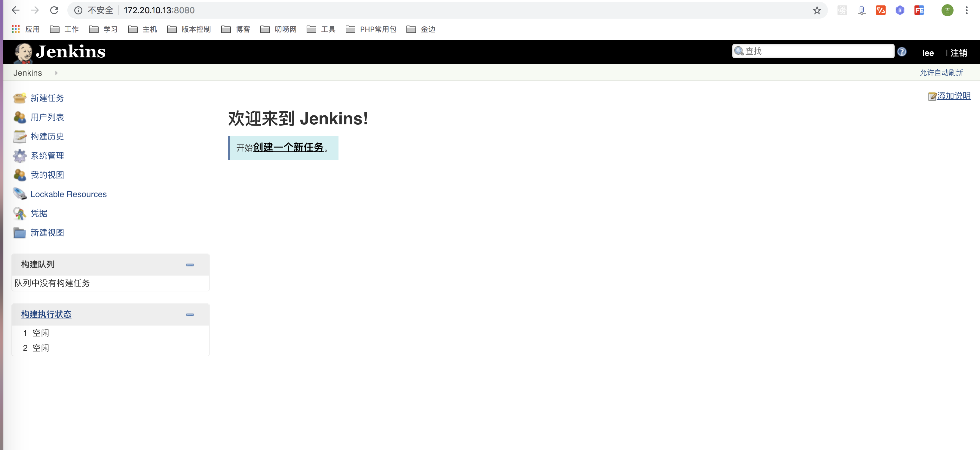Open 凭据 text link
Screen dimensions: 980x450
pyautogui.click(x=39, y=213)
